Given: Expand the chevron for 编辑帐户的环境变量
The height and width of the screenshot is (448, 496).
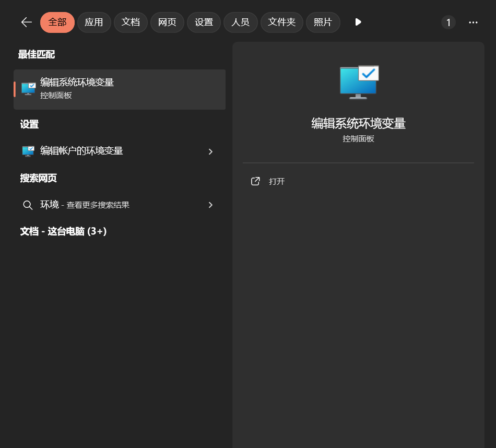Looking at the screenshot, I should tap(210, 151).
